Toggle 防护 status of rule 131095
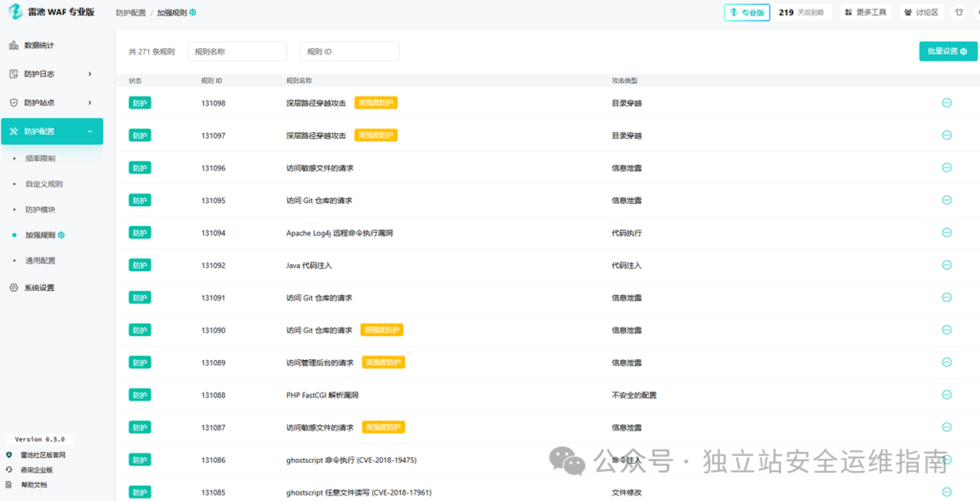 pyautogui.click(x=140, y=200)
